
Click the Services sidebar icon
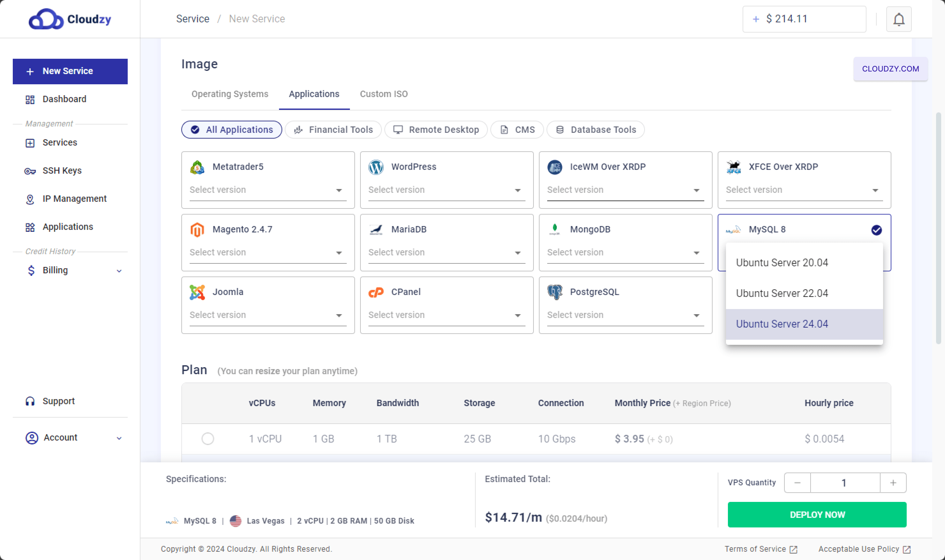[30, 143]
